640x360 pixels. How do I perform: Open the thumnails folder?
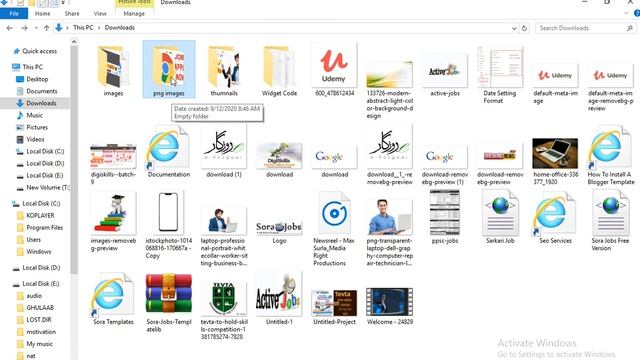pyautogui.click(x=224, y=70)
